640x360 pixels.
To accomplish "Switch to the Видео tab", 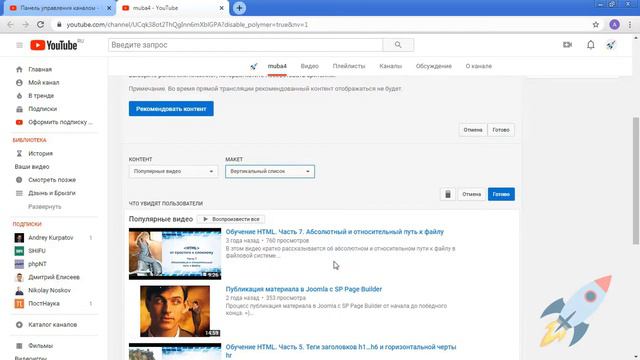I will [x=309, y=66].
